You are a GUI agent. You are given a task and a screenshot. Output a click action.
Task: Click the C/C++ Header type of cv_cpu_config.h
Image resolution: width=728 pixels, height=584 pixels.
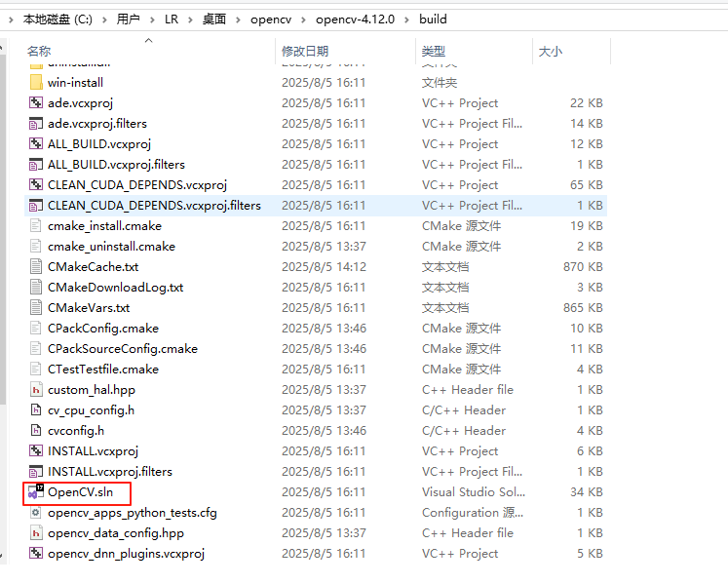tap(464, 410)
